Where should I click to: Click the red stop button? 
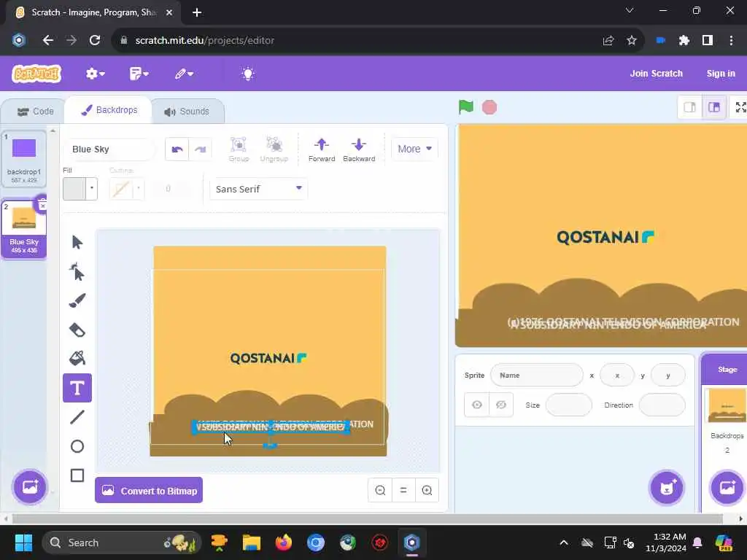pyautogui.click(x=489, y=107)
